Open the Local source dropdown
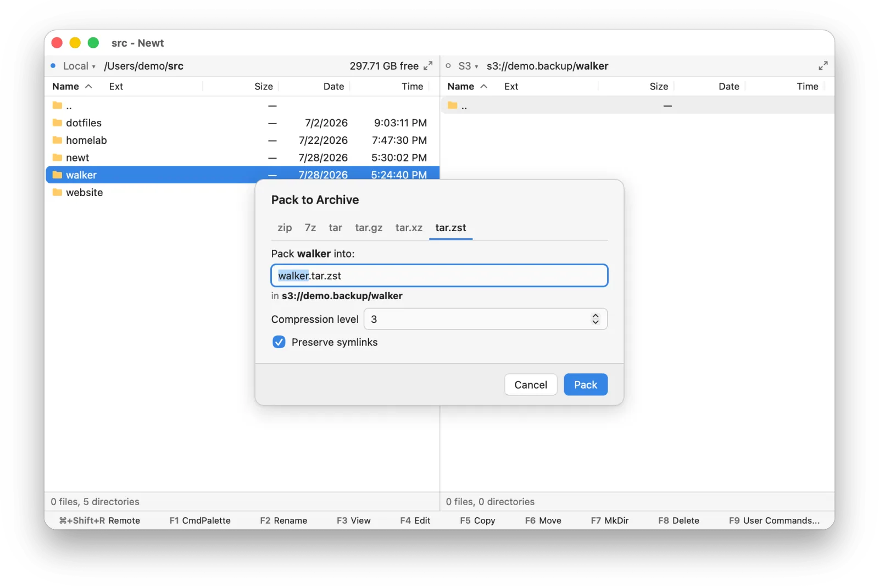This screenshot has height=588, width=879. click(x=79, y=66)
